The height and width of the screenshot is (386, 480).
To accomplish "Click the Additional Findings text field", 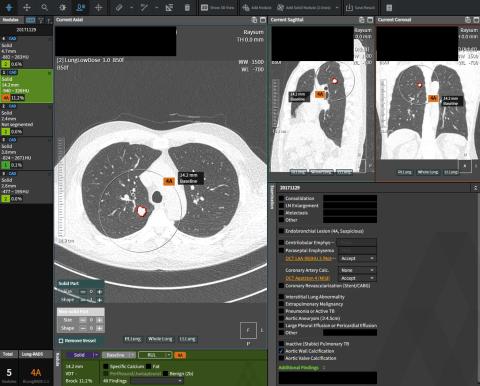I will point(328,378).
